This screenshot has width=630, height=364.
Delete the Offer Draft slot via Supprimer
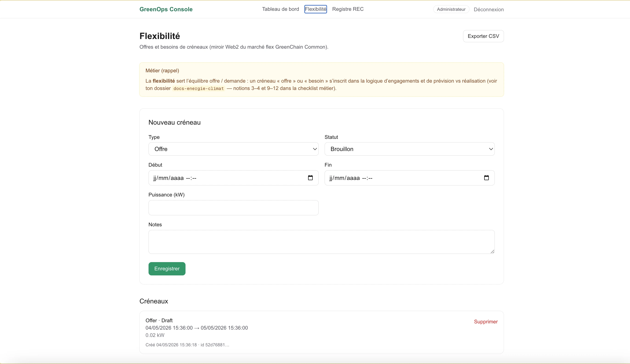coord(486,322)
